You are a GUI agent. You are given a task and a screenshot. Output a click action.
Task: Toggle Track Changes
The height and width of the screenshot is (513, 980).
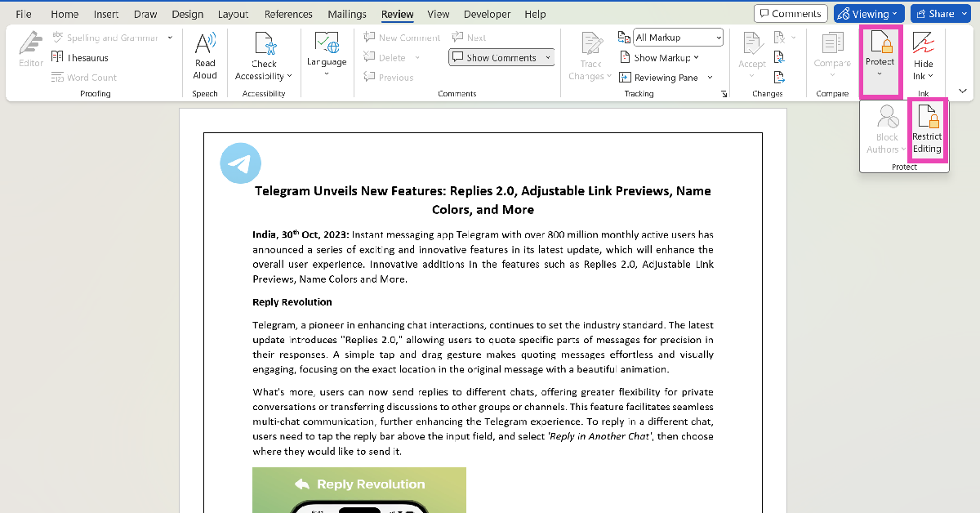[x=591, y=56]
